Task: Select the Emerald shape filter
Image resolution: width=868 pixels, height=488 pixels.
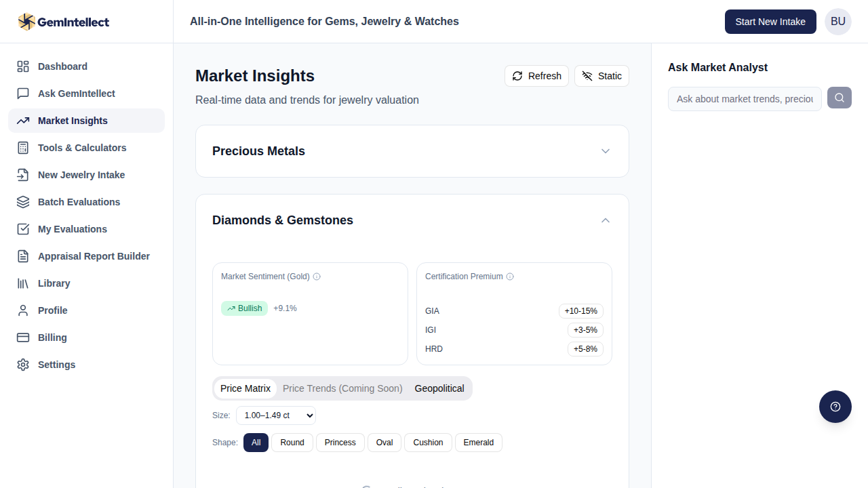Action: (478, 443)
